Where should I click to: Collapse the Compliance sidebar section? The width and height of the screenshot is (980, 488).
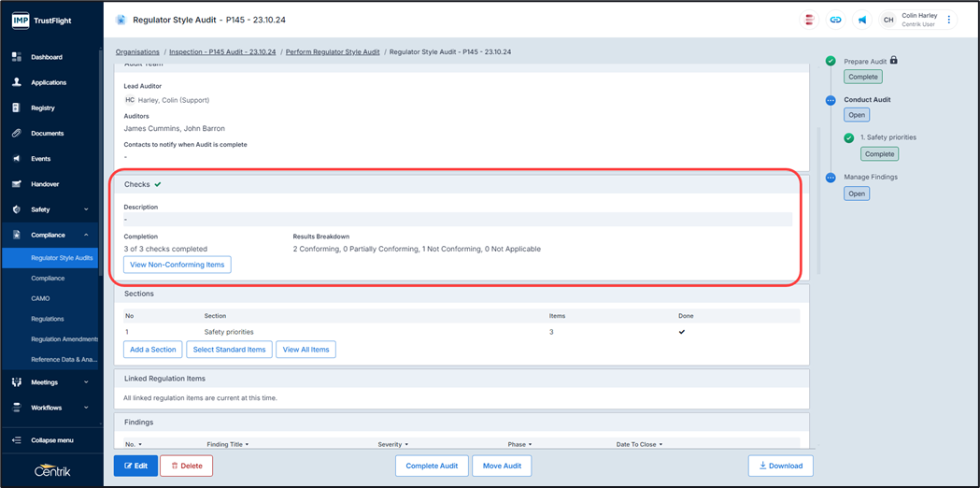coord(86,236)
